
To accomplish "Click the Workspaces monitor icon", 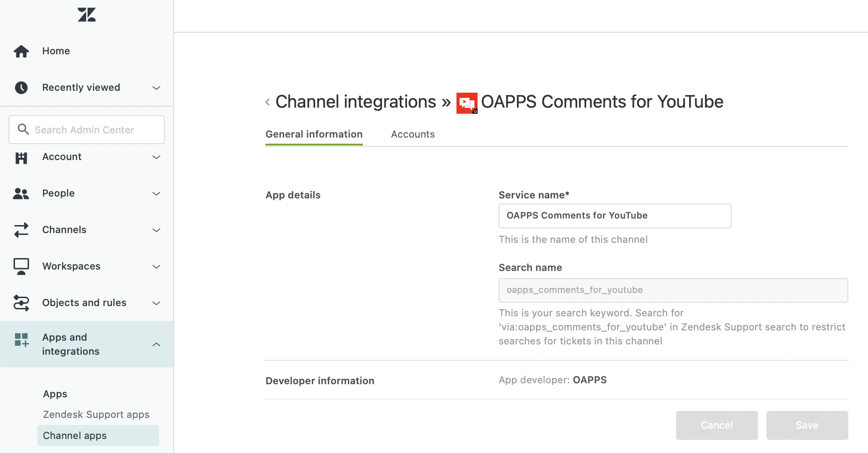I will pyautogui.click(x=21, y=266).
